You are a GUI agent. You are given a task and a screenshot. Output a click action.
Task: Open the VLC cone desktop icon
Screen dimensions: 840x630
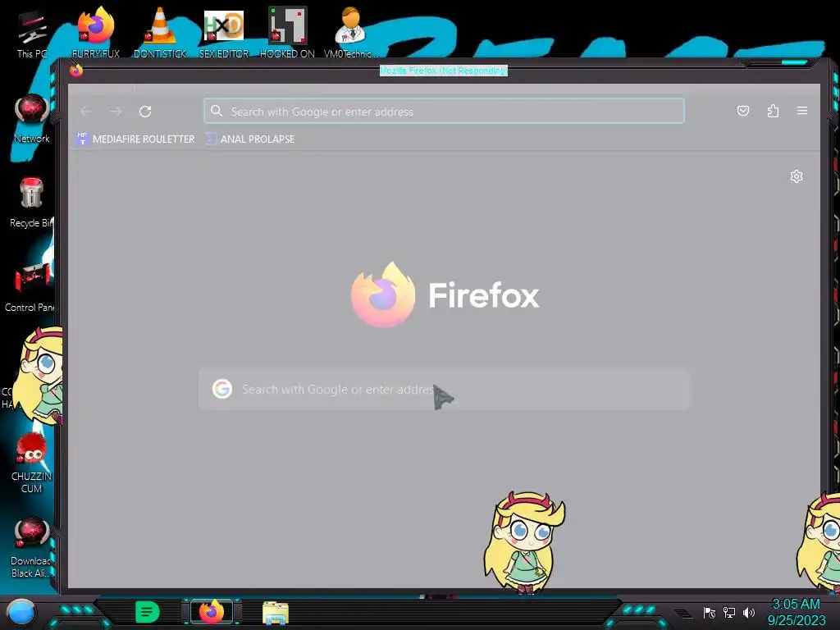[x=160, y=32]
